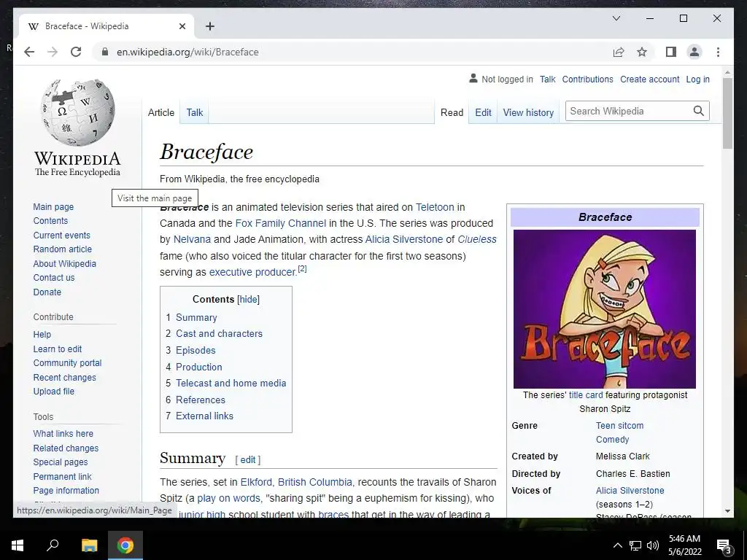The image size is (747, 560).
Task: Open Special pages link
Action: (x=61, y=462)
